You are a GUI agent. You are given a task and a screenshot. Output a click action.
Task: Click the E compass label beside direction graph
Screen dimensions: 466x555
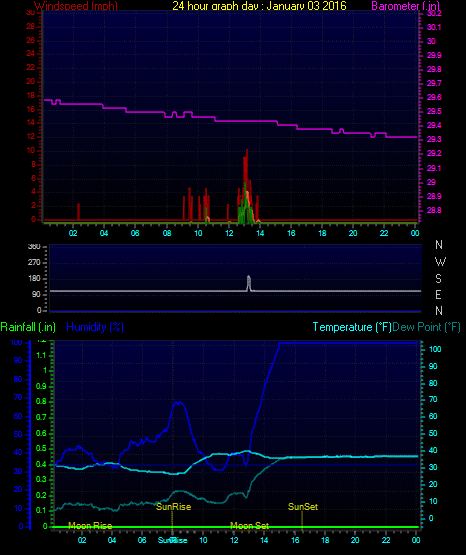click(438, 294)
